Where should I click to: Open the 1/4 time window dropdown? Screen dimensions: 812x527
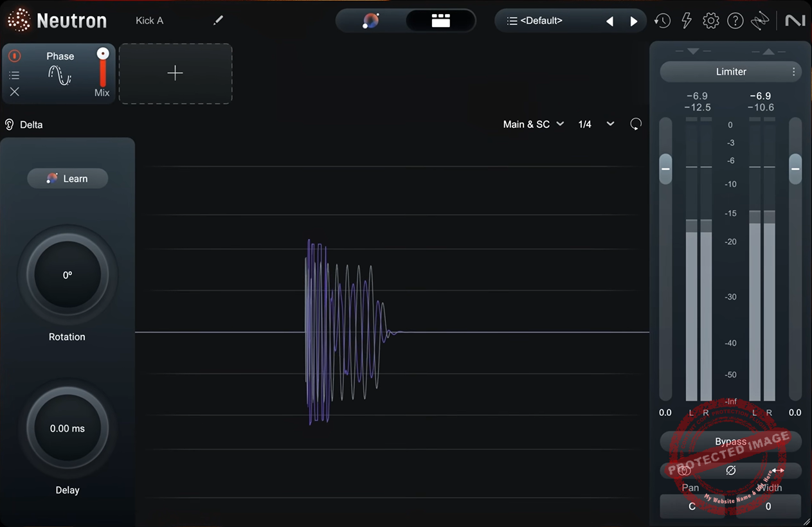[x=596, y=124]
